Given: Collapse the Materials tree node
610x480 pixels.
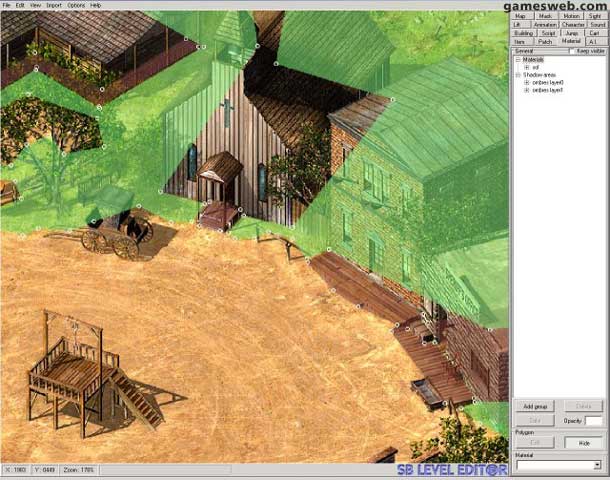Looking at the screenshot, I should click(518, 59).
